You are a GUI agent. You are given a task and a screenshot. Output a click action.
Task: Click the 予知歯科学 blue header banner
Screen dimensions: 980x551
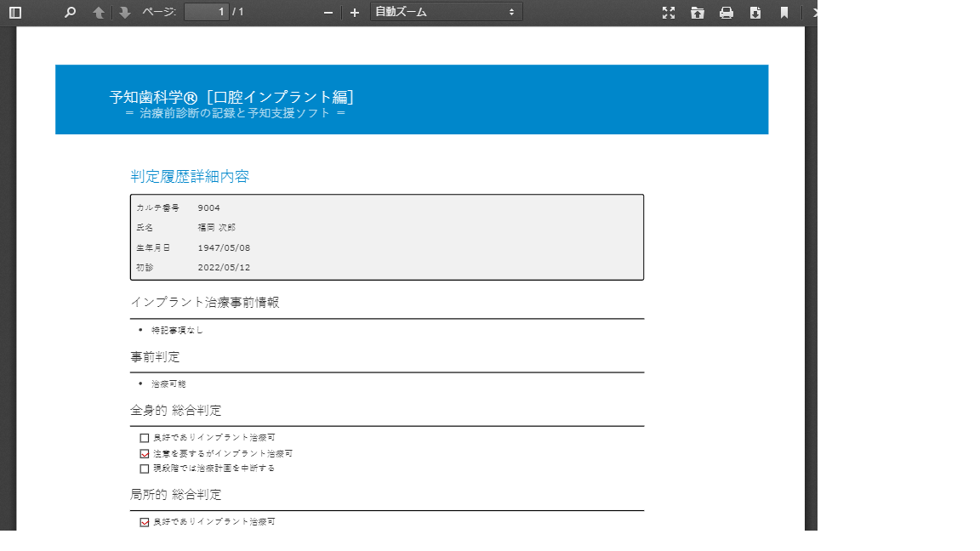point(412,99)
